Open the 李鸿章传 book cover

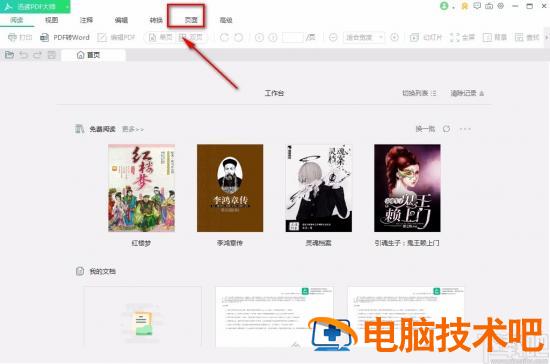230,188
